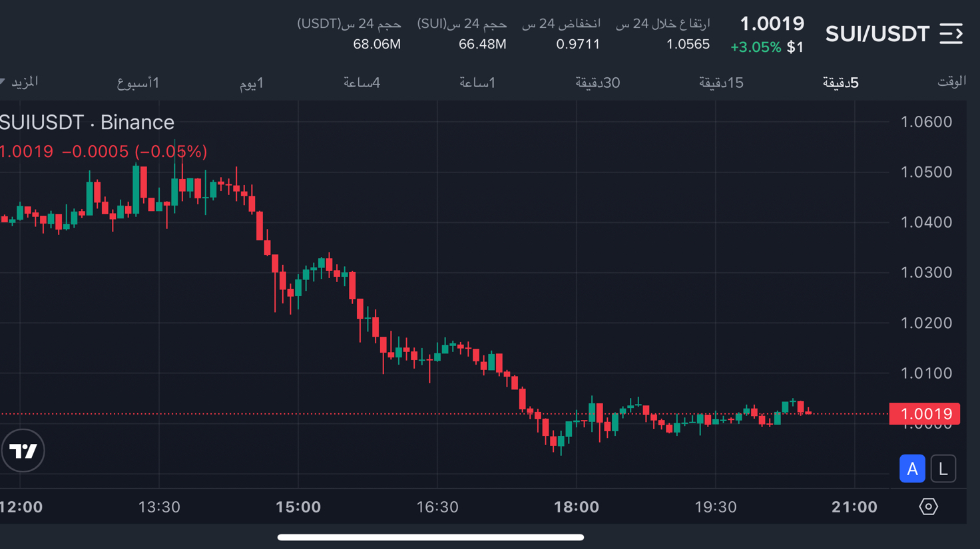Click the 24h SUI volume 66.48M

tap(482, 45)
